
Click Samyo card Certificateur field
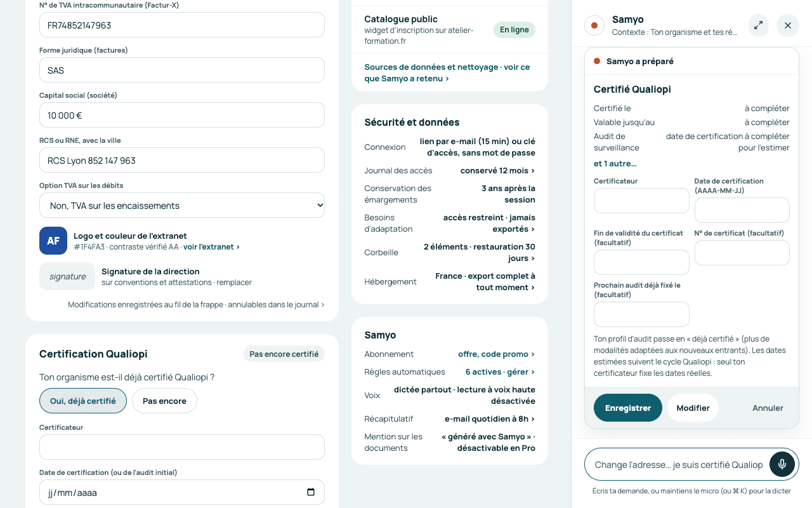point(641,201)
